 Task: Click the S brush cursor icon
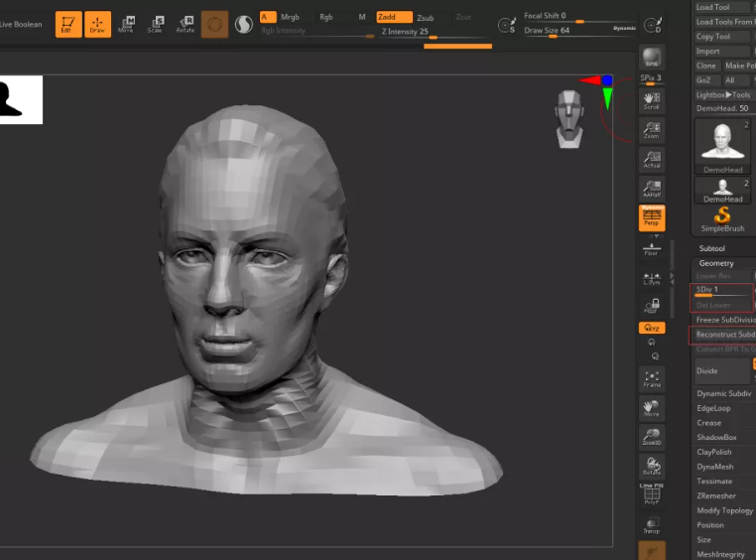(x=507, y=25)
